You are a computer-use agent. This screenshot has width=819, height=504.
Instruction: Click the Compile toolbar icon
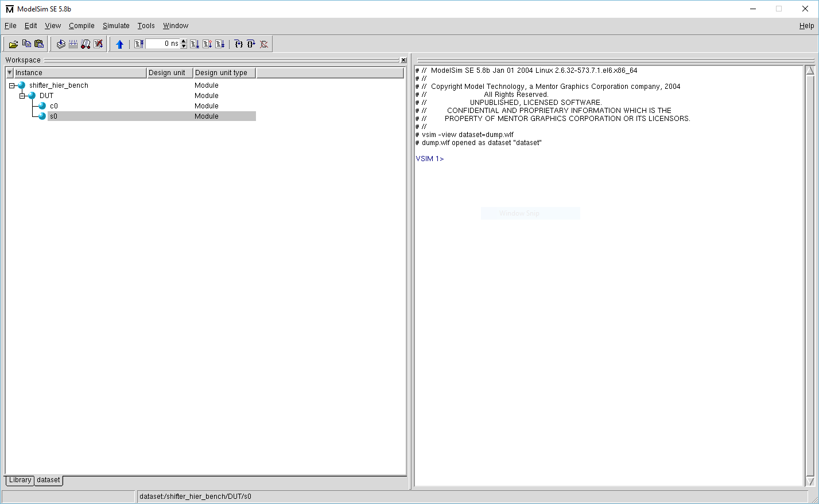[x=61, y=44]
